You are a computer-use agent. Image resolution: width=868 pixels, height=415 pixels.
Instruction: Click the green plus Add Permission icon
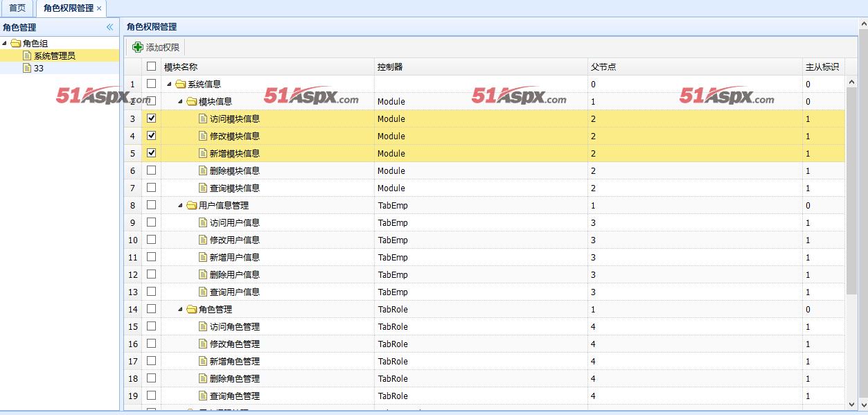tap(138, 47)
